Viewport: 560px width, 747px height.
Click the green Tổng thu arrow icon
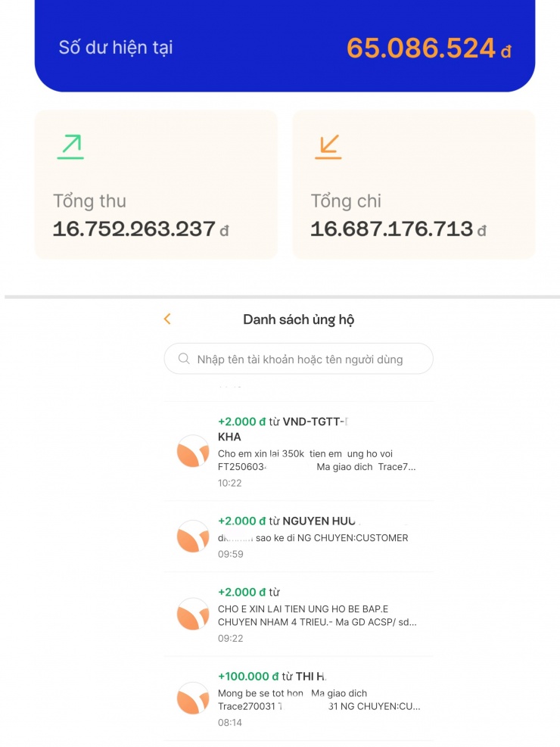(x=70, y=147)
